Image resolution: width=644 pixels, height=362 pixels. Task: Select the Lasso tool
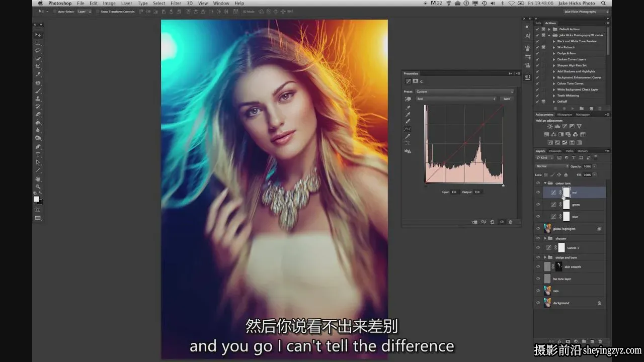[x=38, y=51]
